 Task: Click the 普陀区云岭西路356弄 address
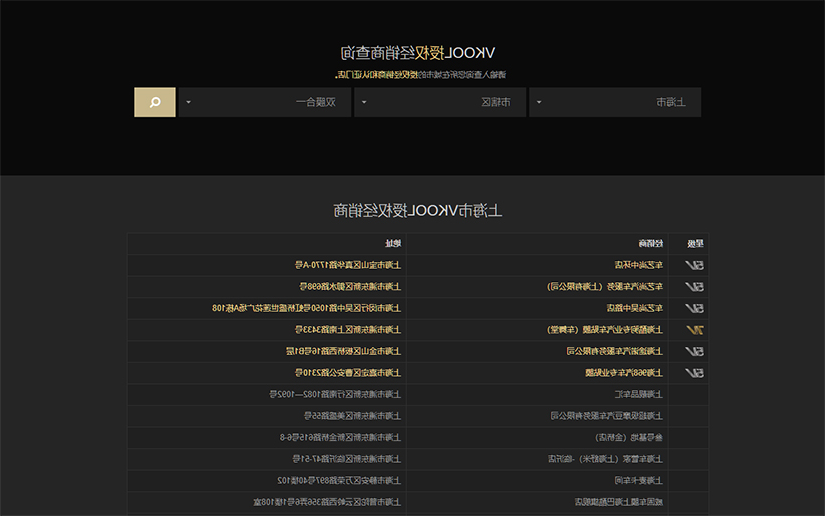(x=327, y=502)
